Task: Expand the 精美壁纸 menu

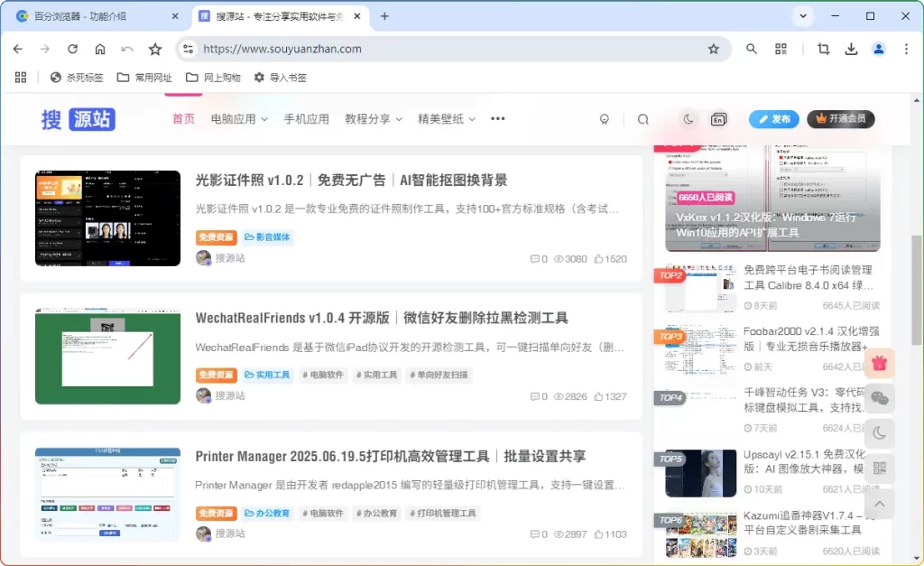Action: [447, 119]
